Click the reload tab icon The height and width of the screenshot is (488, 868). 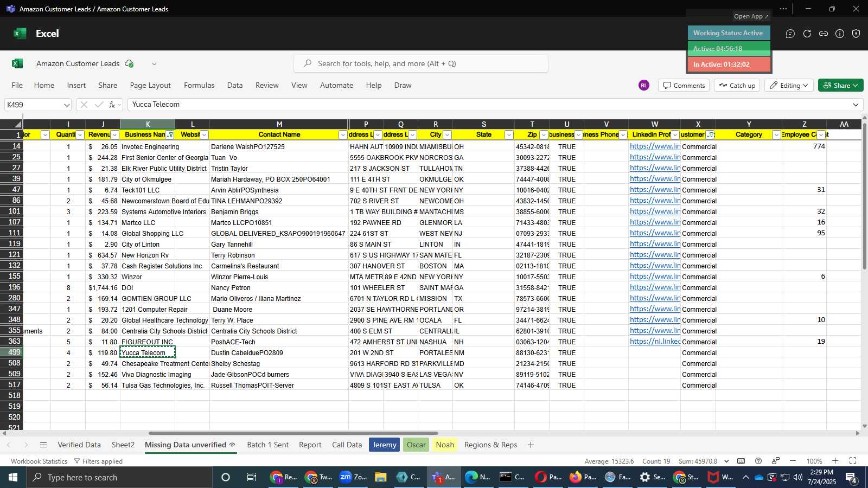tap(807, 34)
